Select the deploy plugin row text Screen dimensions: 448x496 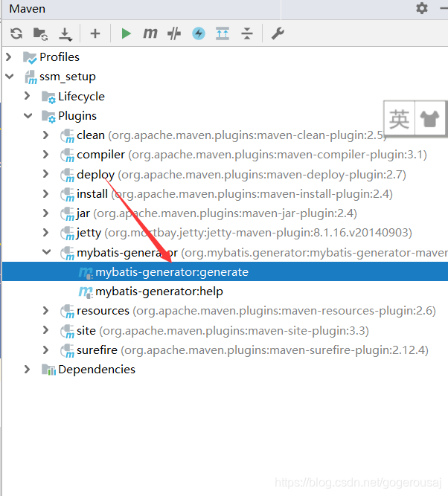click(241, 174)
